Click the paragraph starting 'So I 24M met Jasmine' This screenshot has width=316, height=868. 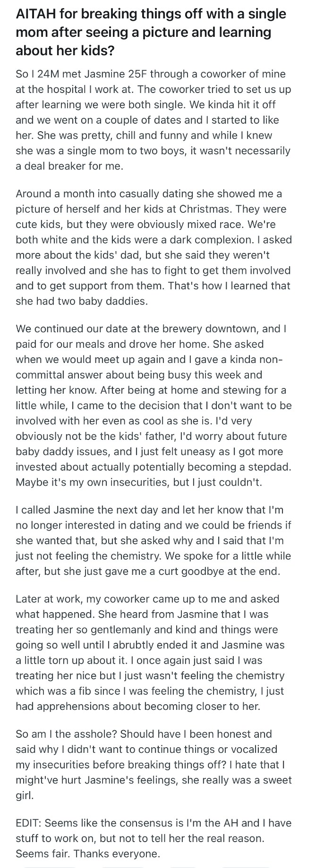[x=154, y=120]
